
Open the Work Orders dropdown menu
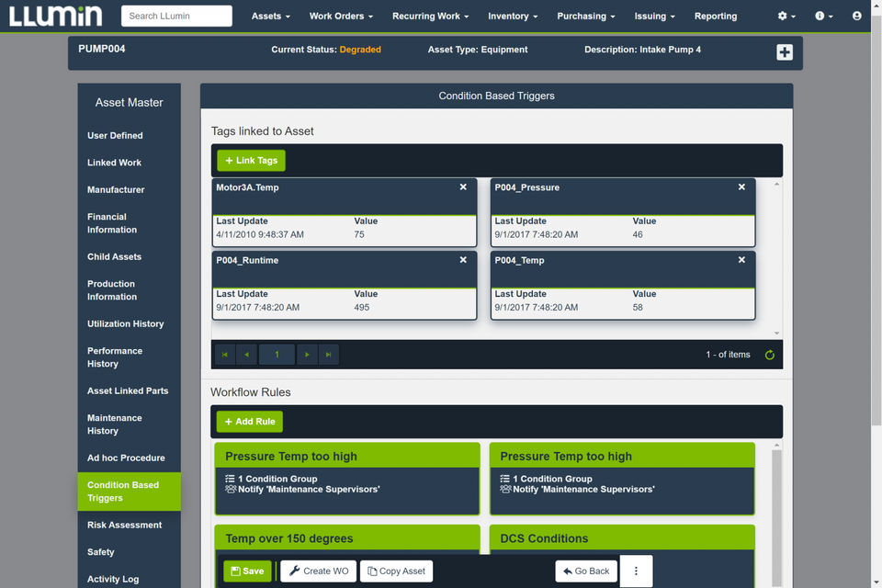tap(341, 17)
